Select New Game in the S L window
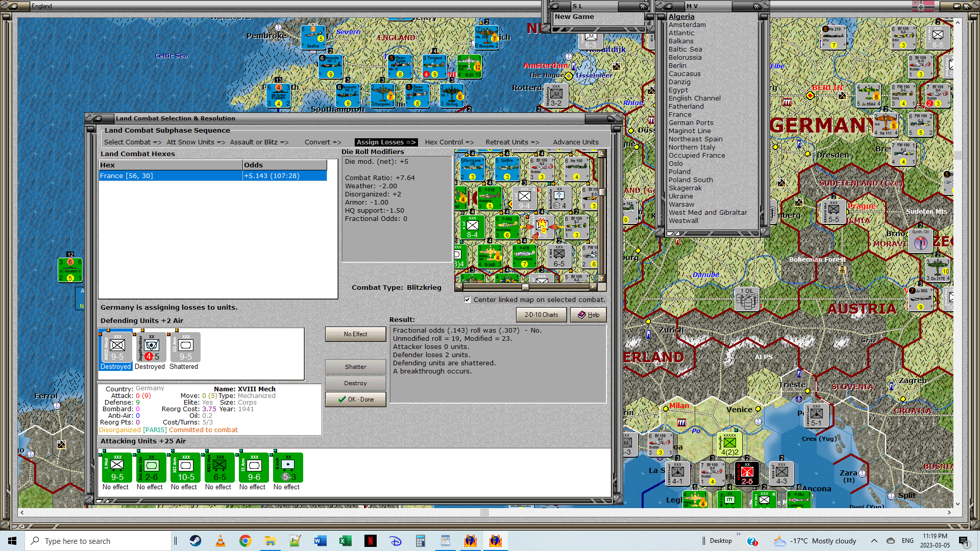This screenshot has width=980, height=551. [x=574, y=17]
